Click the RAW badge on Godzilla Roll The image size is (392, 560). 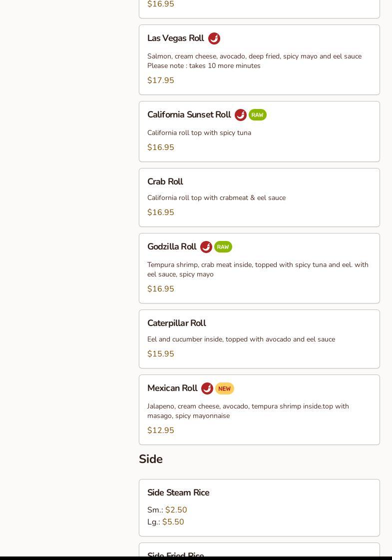coord(223,247)
